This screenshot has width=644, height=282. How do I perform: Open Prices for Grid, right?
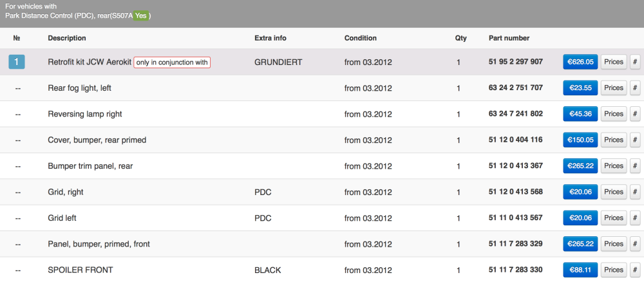tap(614, 192)
